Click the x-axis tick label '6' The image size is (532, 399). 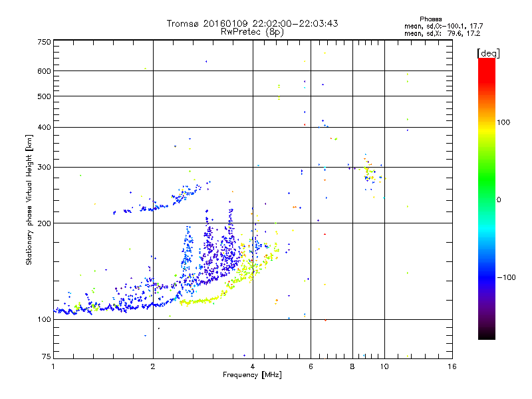pyautogui.click(x=311, y=366)
